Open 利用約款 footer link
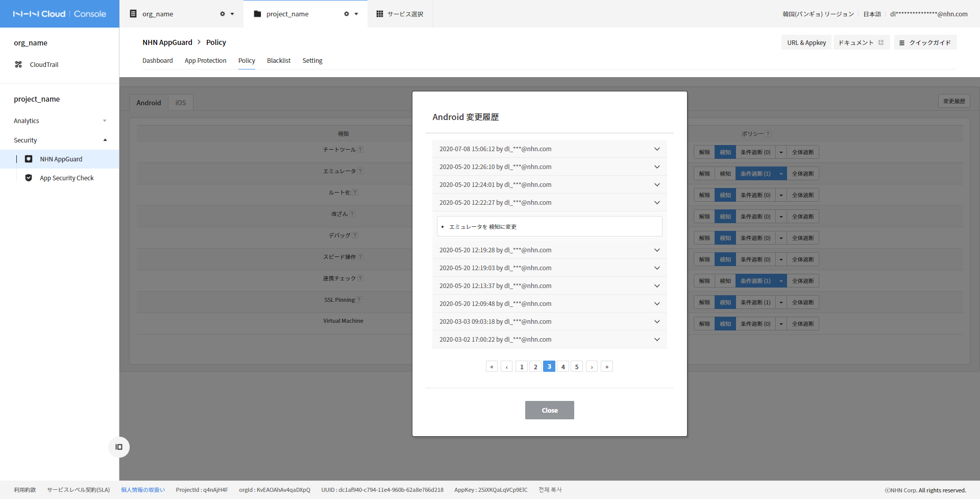Screen dimensions: 980x499 pyautogui.click(x=25, y=490)
